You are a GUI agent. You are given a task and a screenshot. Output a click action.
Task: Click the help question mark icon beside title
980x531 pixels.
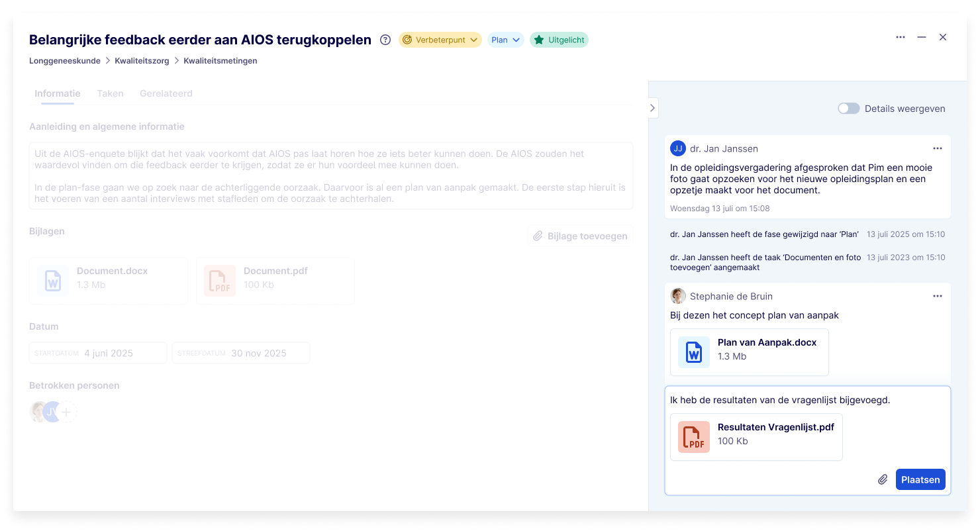(x=385, y=40)
